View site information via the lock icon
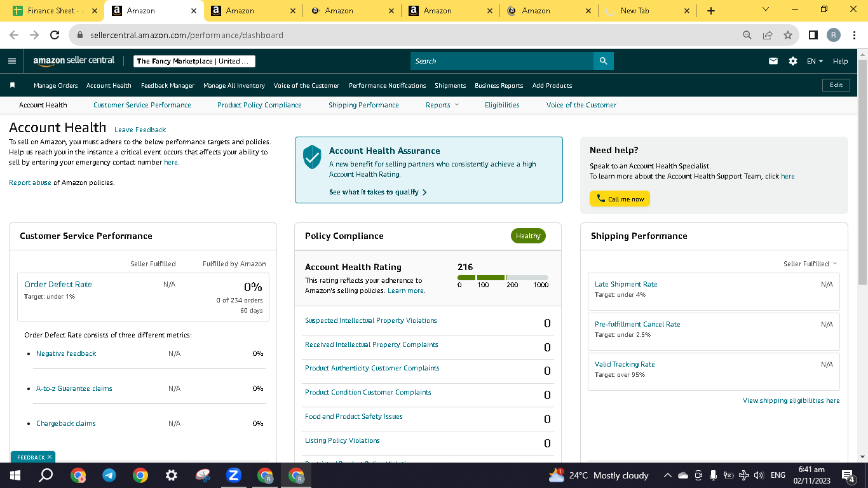Screen dimensions: 868x488 pos(80,35)
